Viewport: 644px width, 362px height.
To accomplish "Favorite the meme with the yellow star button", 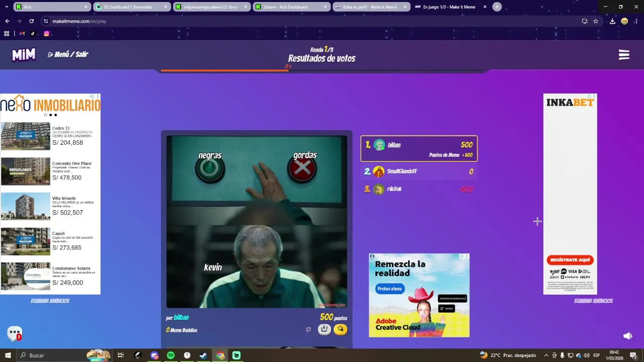I will point(341,329).
